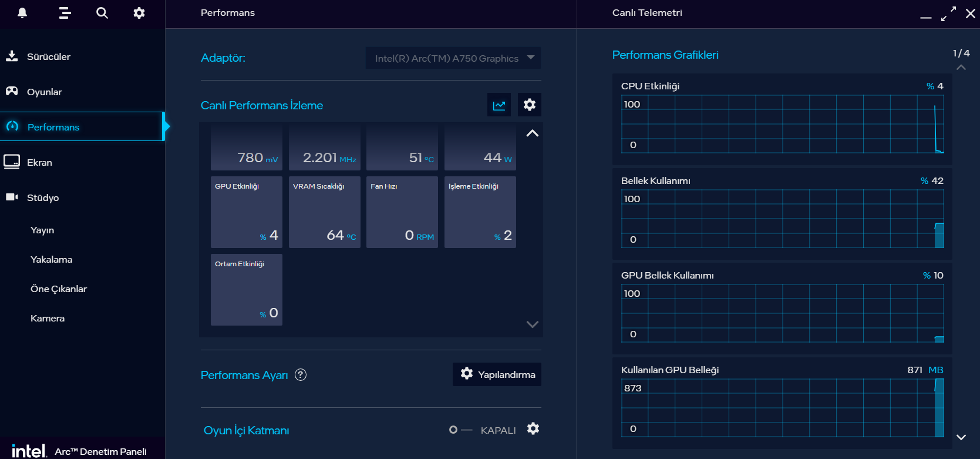The image size is (980, 459).
Task: Open the live telemetry chart icon
Action: (499, 105)
